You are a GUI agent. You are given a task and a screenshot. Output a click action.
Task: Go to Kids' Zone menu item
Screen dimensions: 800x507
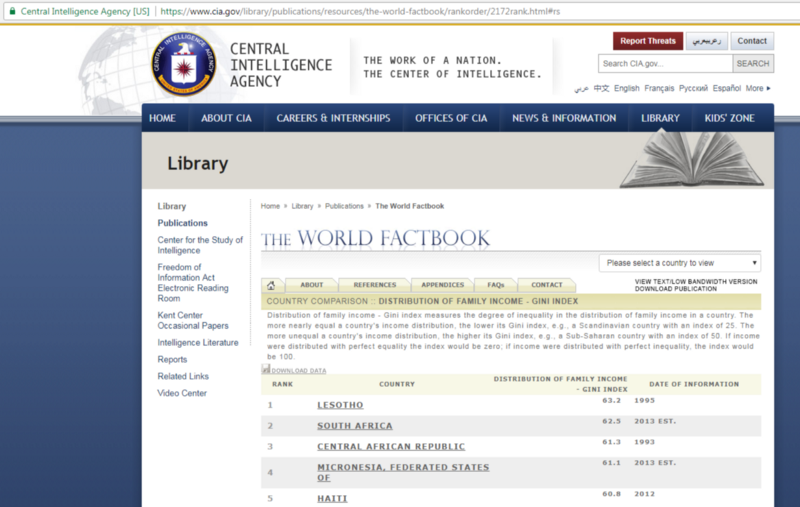[729, 118]
